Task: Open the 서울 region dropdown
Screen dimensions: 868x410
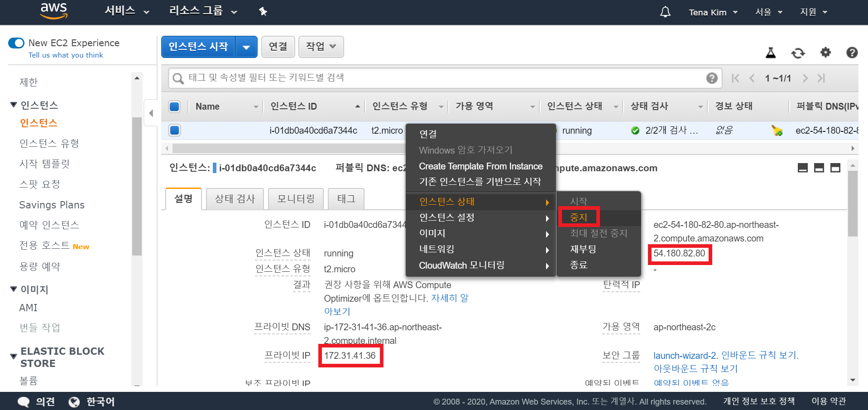Action: [x=768, y=12]
